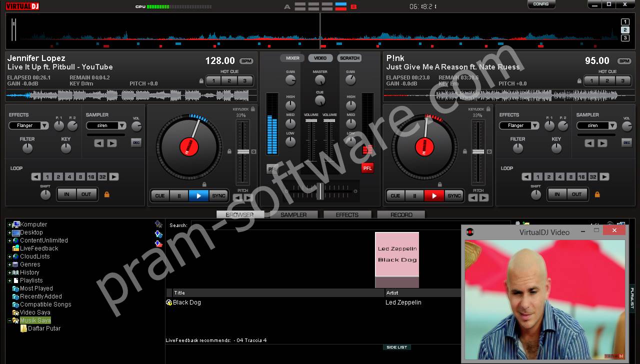
Task: Set right deck loop to 8 beats
Action: [570, 176]
